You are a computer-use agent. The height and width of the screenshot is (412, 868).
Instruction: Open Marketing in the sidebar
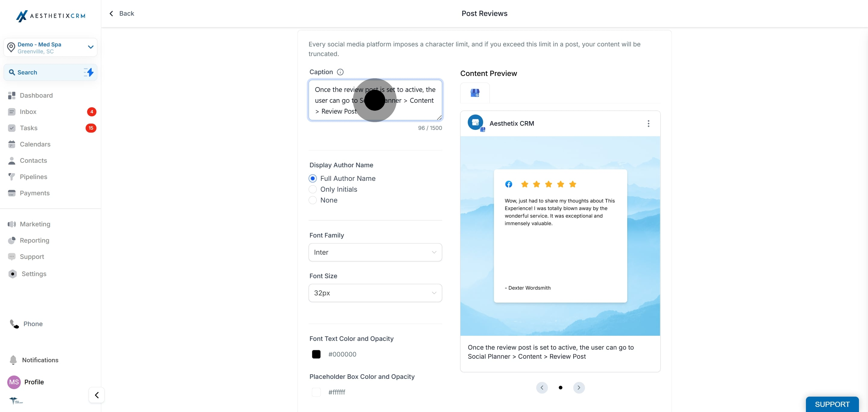(35, 224)
